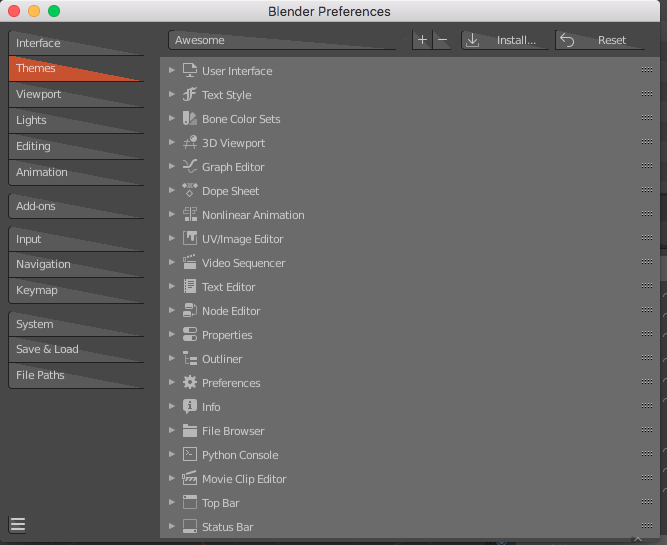Click the Info label
This screenshot has width=667, height=545.
(x=211, y=407)
